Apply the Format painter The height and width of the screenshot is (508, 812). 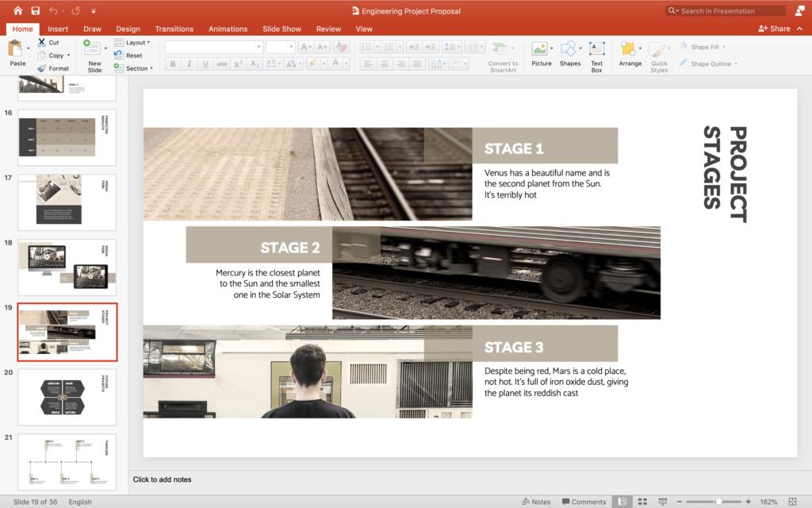53,68
